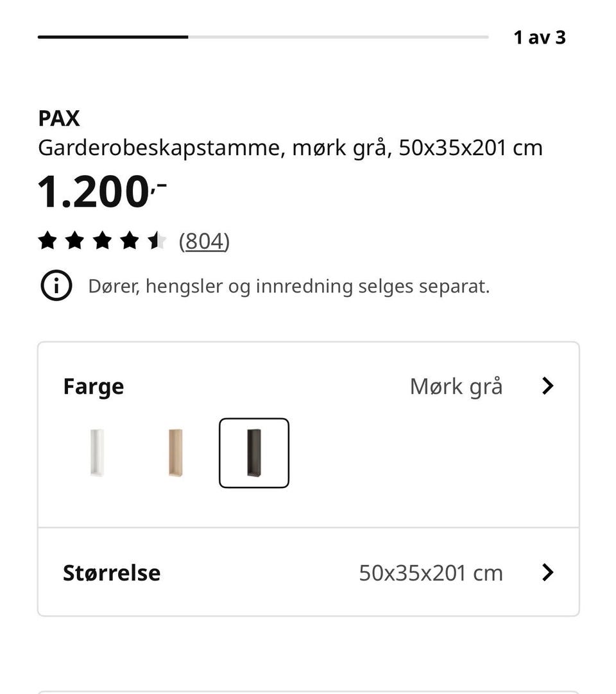Click the first rating star
The width and height of the screenshot is (616, 694).
click(x=47, y=241)
